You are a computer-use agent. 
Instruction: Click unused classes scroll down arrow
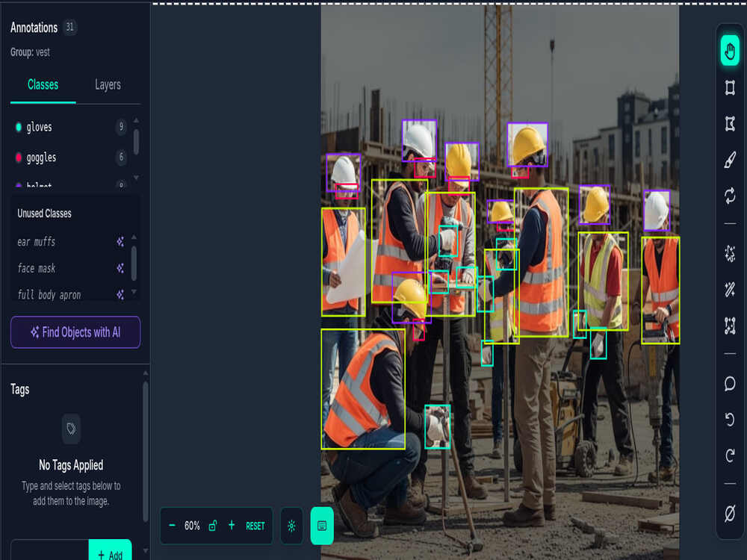[x=134, y=291]
